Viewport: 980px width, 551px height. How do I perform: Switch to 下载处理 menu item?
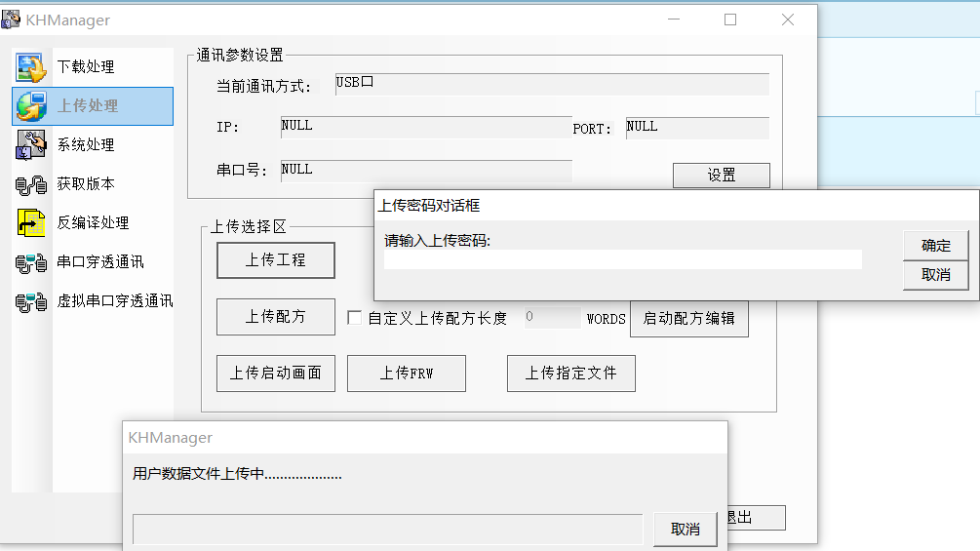[86, 67]
